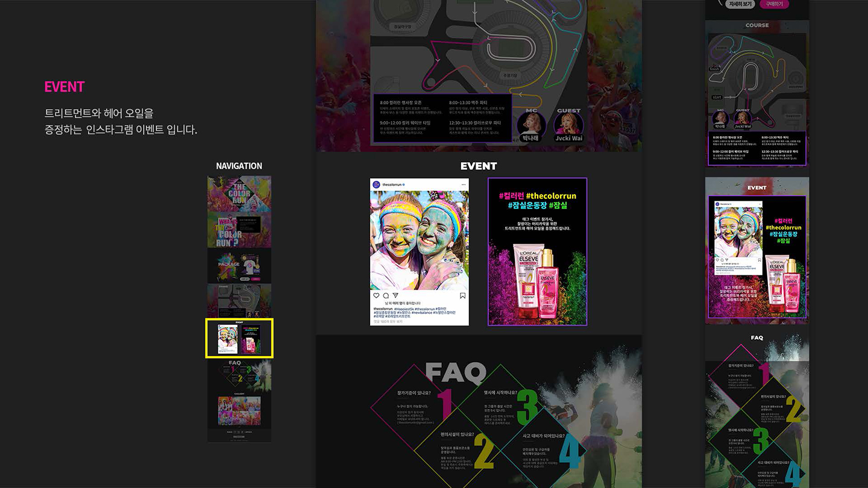The image size is (868, 488).
Task: Open comments via the speech bubble icon
Action: (x=386, y=295)
